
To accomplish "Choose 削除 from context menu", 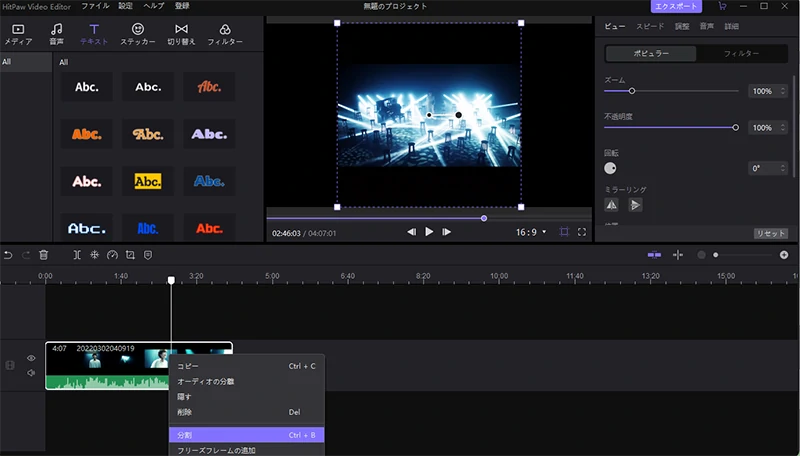I will tap(246, 412).
